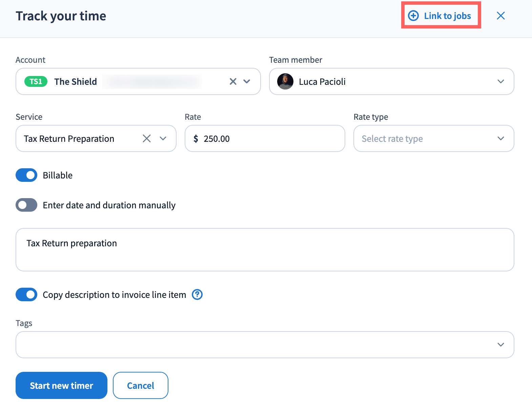Clear the Tax Return Preparation service selection
532x420 pixels.
pyautogui.click(x=146, y=138)
